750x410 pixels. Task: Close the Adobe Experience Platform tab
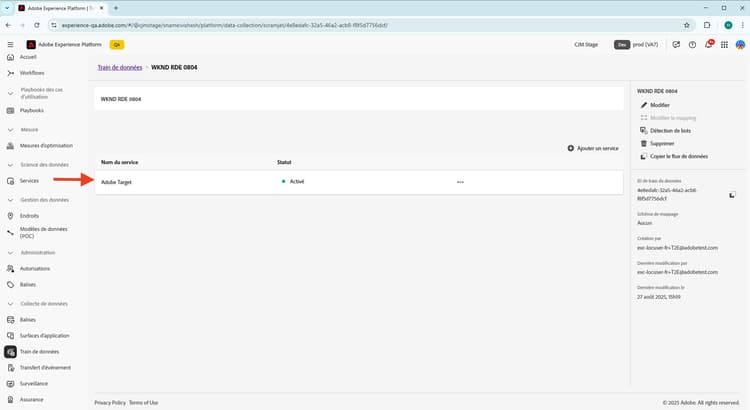tap(101, 8)
